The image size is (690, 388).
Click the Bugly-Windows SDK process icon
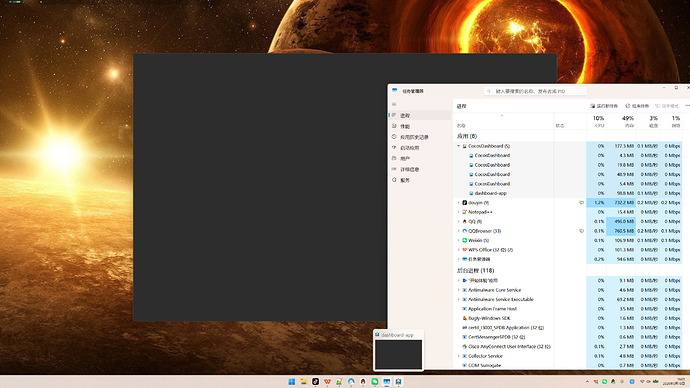[x=464, y=318]
